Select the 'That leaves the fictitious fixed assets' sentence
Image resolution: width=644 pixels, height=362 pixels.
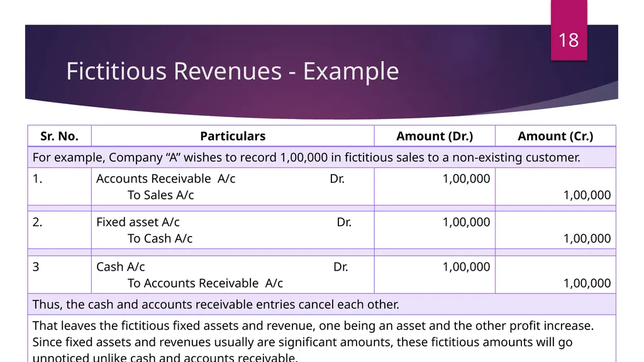313,326
